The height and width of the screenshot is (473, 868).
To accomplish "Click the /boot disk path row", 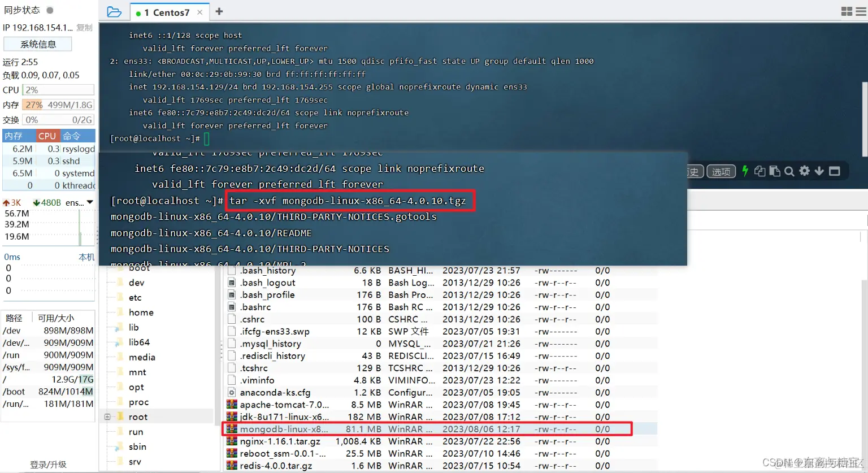I will coord(48,392).
